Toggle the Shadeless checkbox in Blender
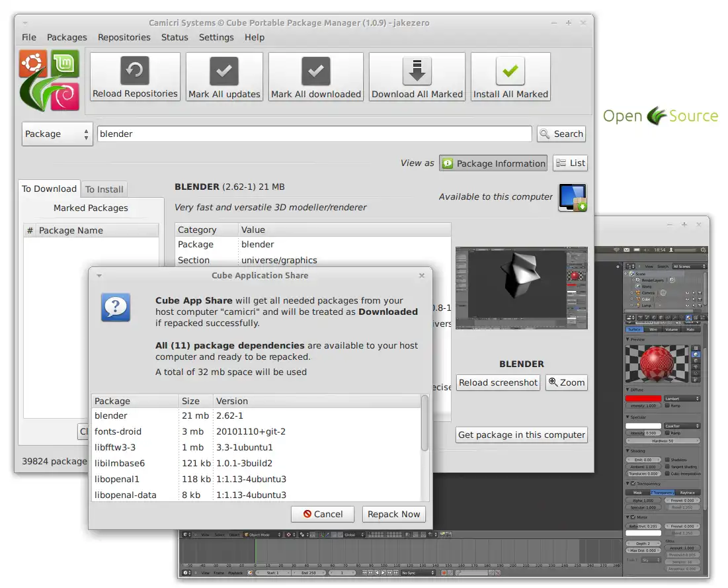This screenshot has width=728, height=588. [x=667, y=460]
